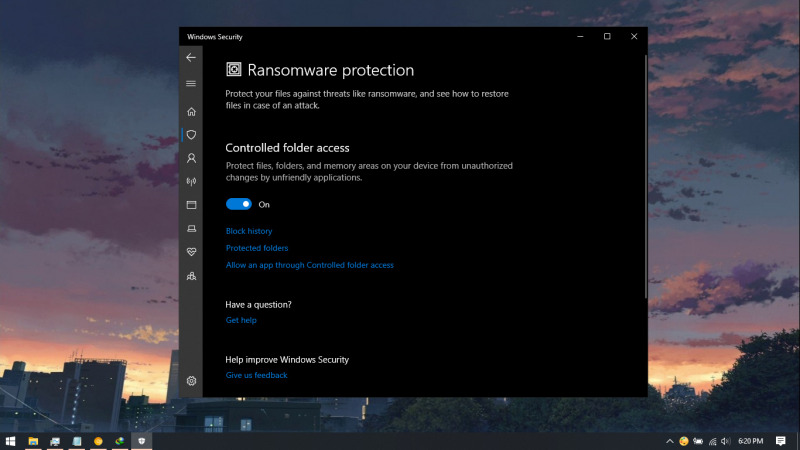The height and width of the screenshot is (450, 800).
Task: Click the Windows Security vertical scrollbar
Action: [645, 176]
